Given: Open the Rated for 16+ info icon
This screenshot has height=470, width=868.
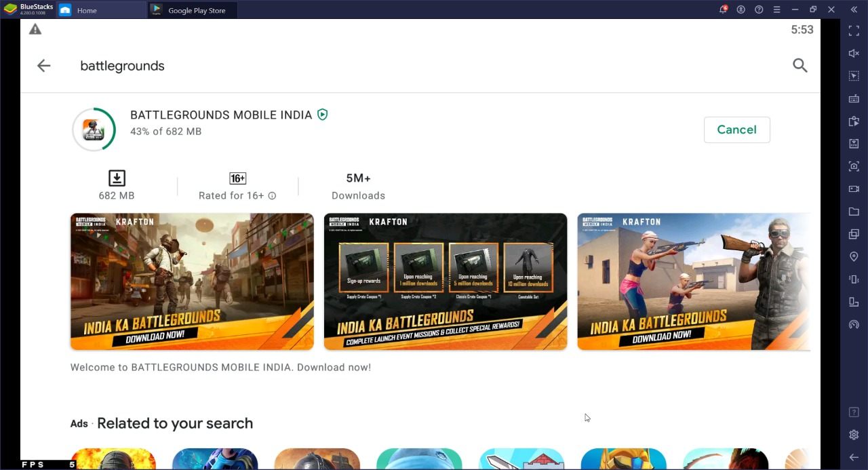Looking at the screenshot, I should tap(272, 195).
